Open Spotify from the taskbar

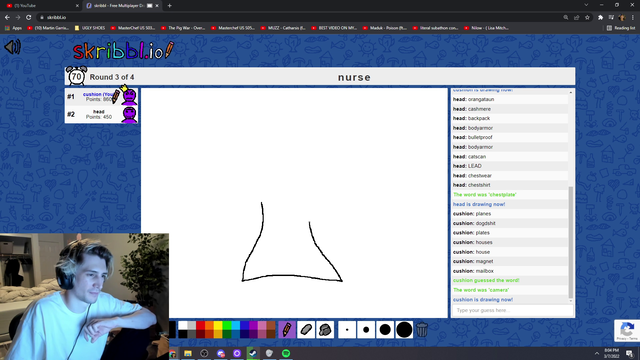(x=286, y=353)
